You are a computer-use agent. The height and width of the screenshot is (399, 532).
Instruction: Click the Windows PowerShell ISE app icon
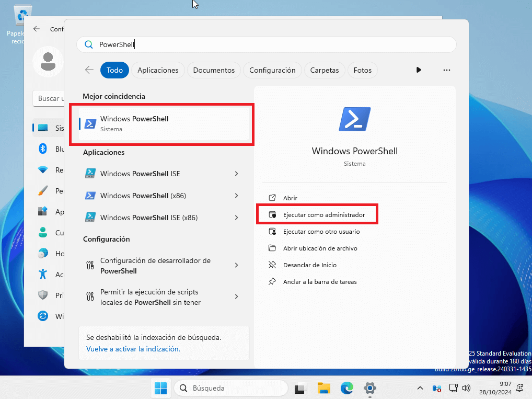tap(90, 174)
